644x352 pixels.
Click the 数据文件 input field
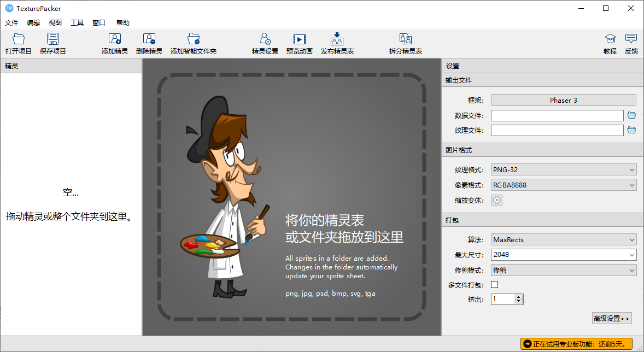(x=557, y=115)
